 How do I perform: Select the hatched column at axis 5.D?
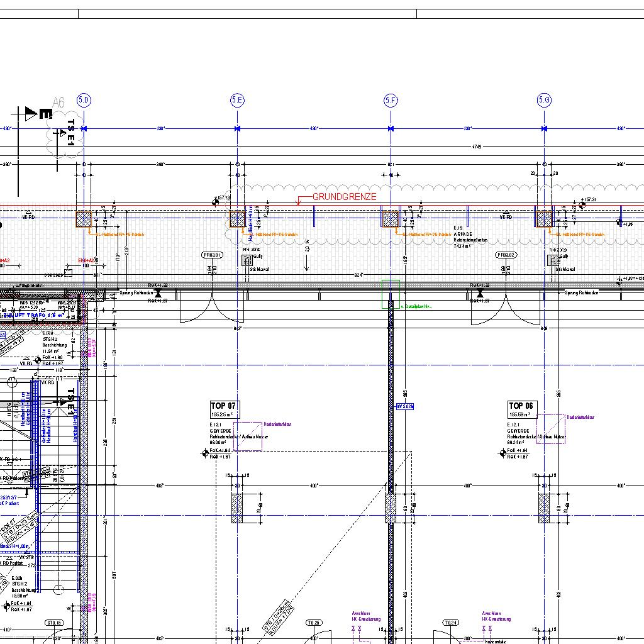(x=84, y=219)
